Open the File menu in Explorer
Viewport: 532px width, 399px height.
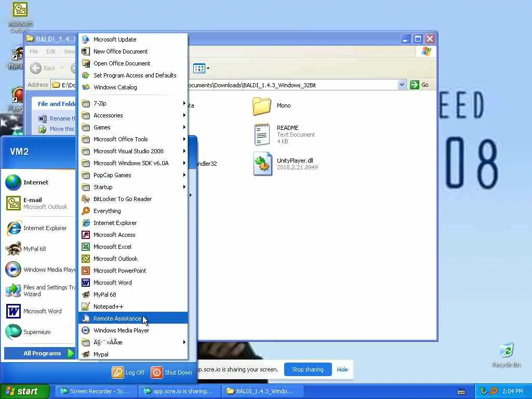(x=34, y=51)
